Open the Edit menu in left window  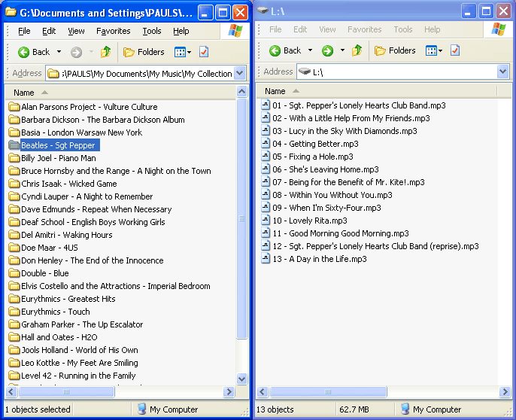49,31
